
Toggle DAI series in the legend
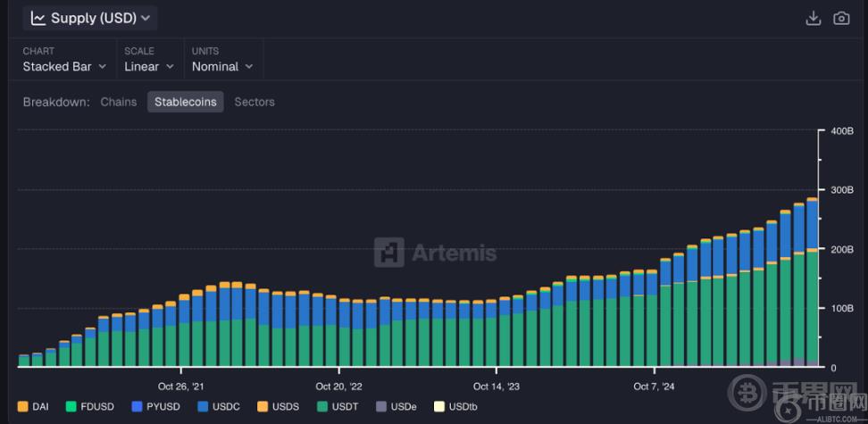tap(33, 407)
